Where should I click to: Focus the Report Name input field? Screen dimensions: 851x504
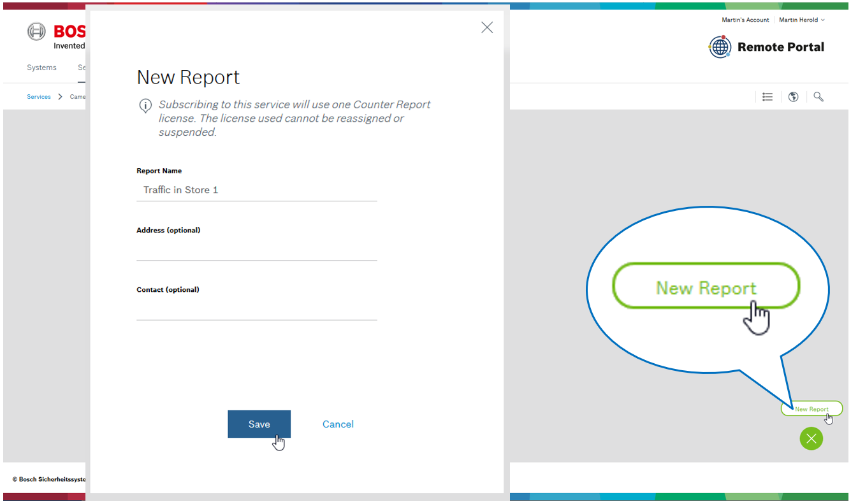click(256, 190)
